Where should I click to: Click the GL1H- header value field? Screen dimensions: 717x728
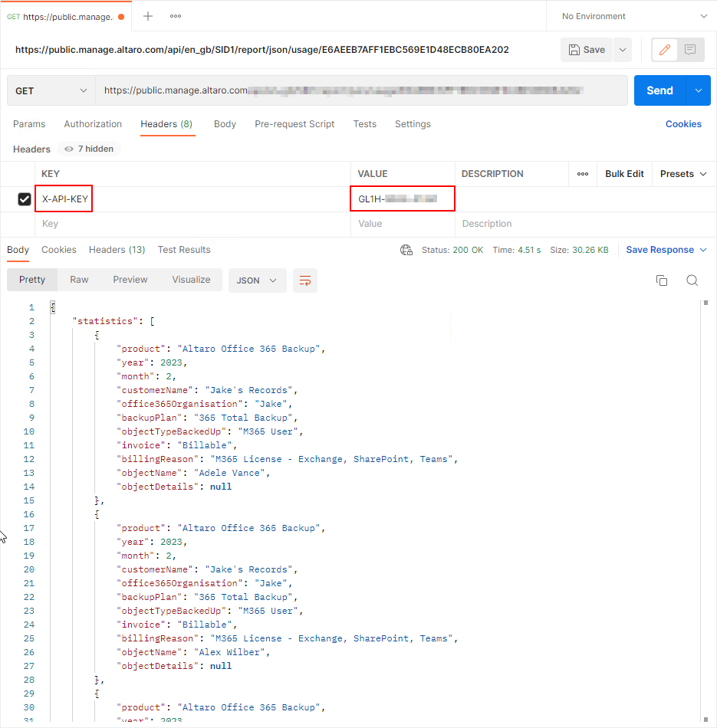tap(403, 198)
